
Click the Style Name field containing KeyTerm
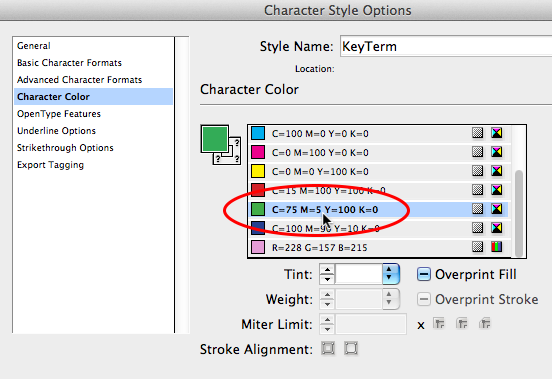tap(445, 46)
